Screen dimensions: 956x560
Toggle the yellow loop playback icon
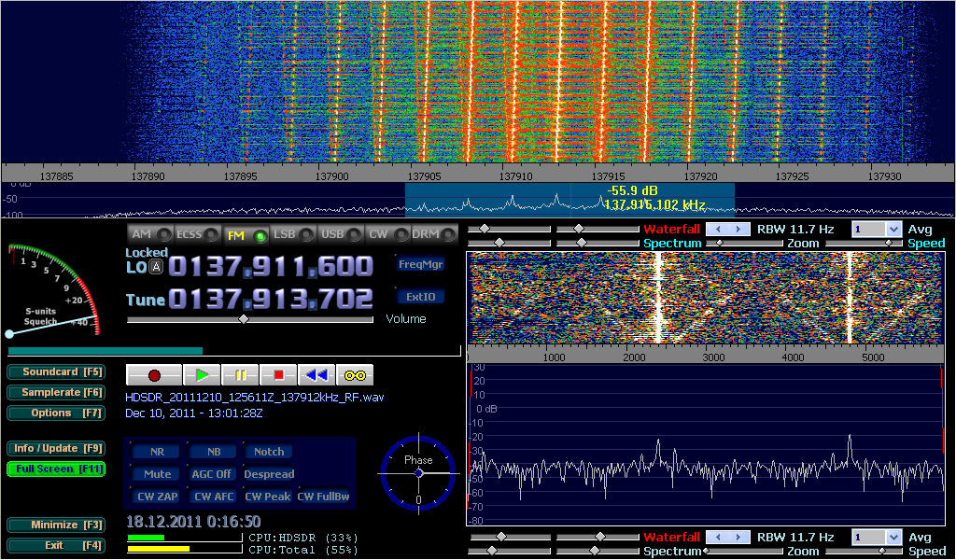point(355,375)
